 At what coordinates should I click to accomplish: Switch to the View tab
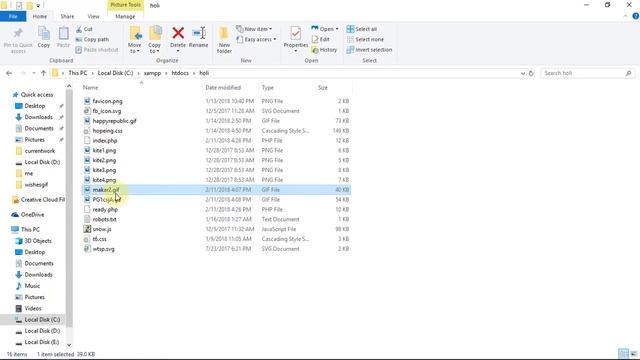click(x=93, y=17)
